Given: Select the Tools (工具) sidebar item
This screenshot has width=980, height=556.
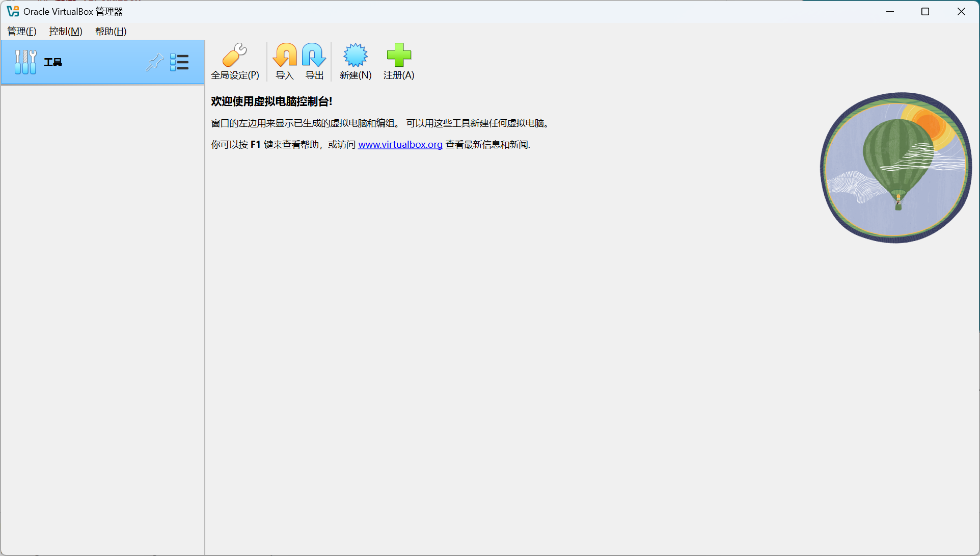Looking at the screenshot, I should click(x=103, y=62).
